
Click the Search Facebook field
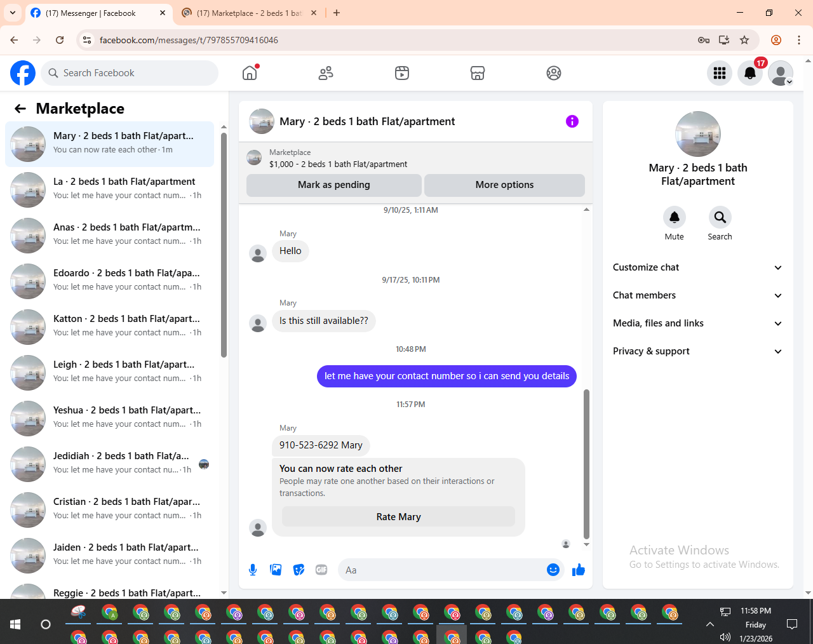130,73
